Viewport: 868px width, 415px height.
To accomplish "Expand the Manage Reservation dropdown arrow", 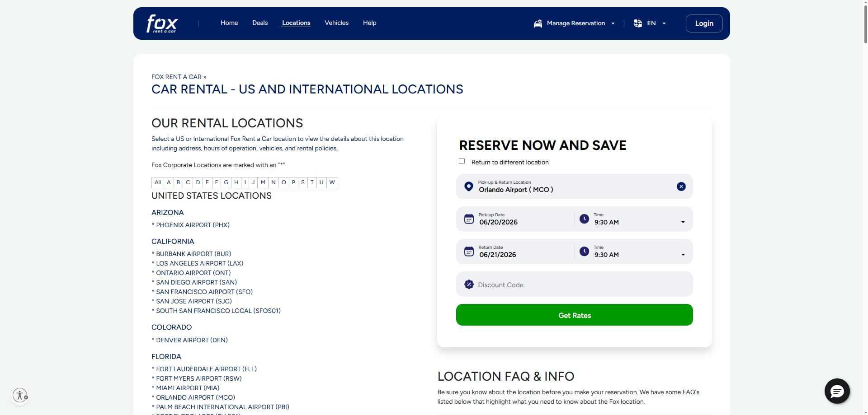I will (613, 23).
